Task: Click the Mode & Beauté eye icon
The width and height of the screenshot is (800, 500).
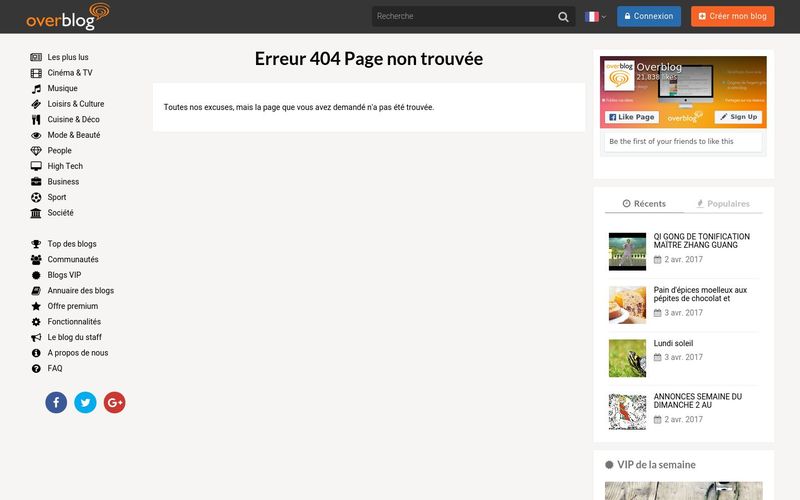Action: (x=36, y=135)
